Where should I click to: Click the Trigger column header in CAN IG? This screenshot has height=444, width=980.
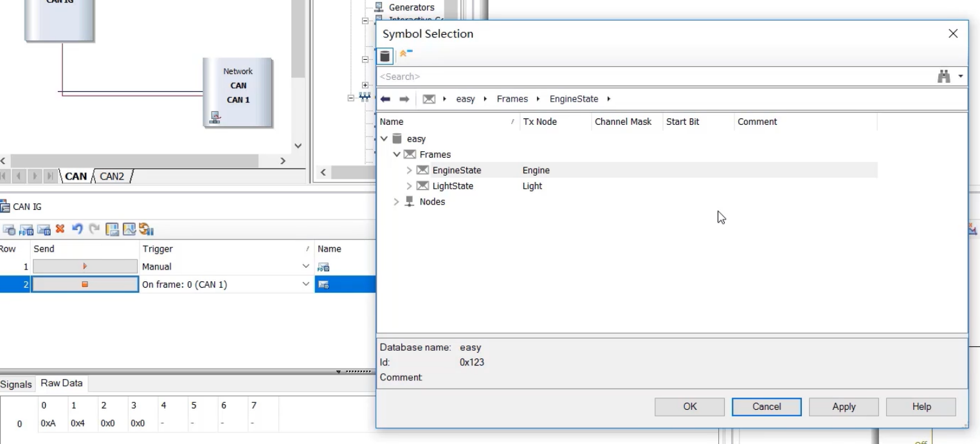[226, 249]
